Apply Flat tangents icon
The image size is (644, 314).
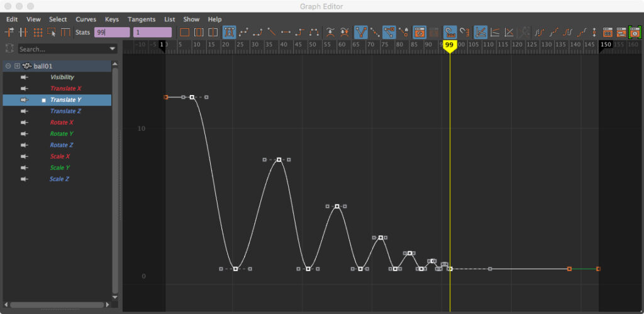tap(286, 32)
